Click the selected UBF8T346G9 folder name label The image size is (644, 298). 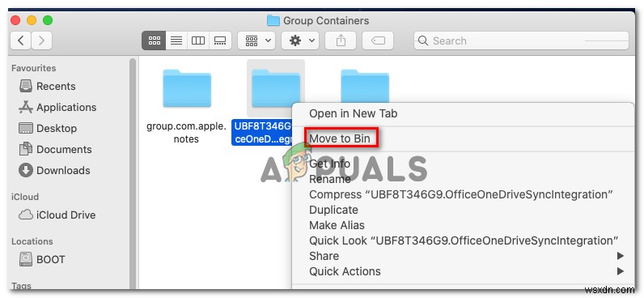point(261,133)
